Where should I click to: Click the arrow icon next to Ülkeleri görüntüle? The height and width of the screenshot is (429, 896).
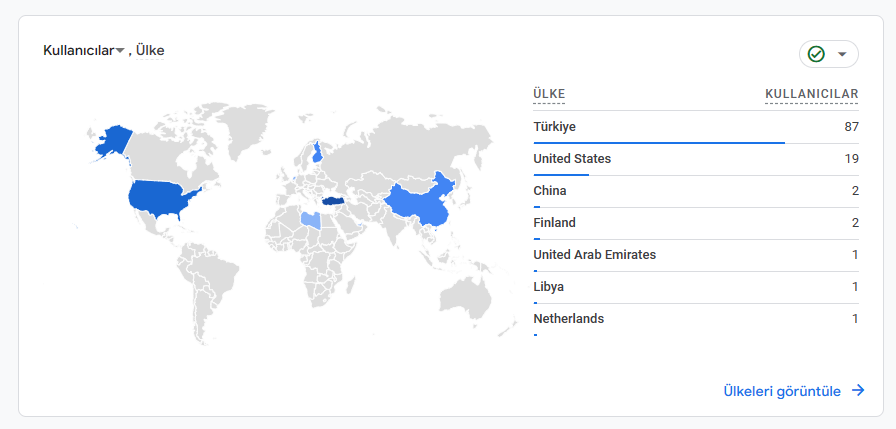(858, 391)
